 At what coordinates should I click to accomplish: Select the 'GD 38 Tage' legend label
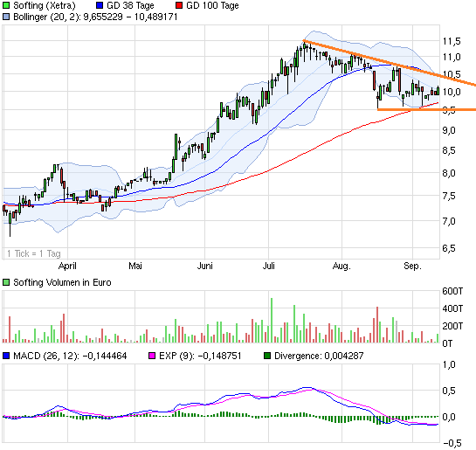130,5
